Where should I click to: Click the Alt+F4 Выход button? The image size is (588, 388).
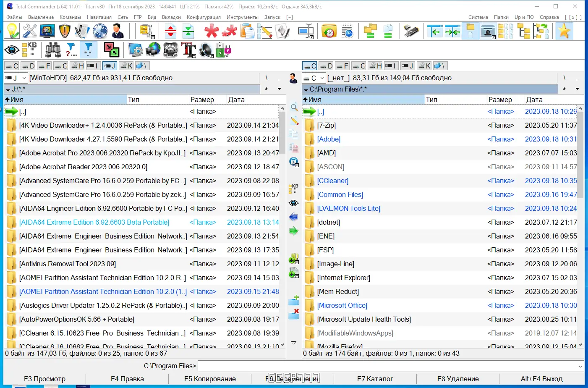pos(542,379)
